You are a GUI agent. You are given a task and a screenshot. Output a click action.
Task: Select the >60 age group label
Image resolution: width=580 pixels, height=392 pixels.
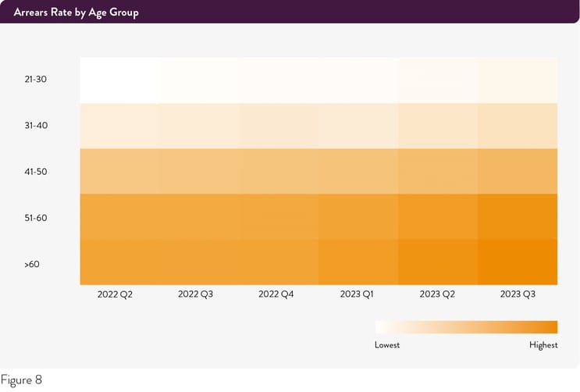[x=32, y=264]
